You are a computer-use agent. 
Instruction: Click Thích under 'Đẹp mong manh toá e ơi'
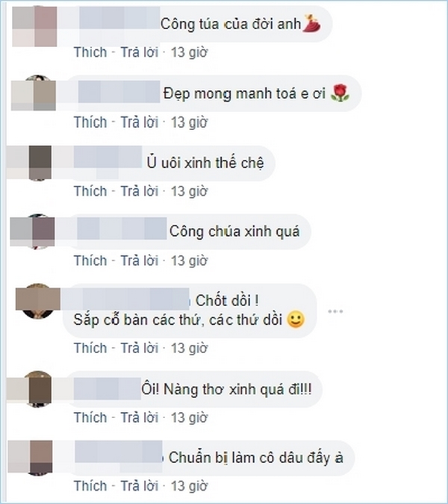click(x=90, y=122)
